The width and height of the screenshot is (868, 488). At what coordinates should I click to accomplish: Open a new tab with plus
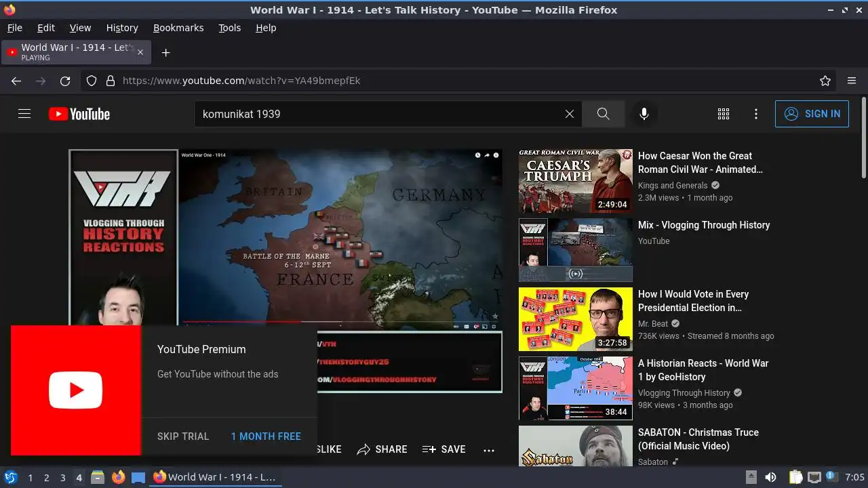pyautogui.click(x=165, y=52)
